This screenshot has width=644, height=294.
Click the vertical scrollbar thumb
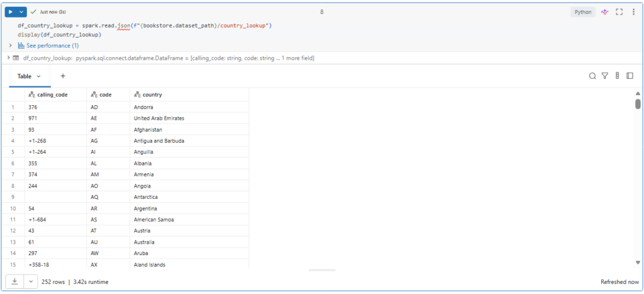coord(638,104)
